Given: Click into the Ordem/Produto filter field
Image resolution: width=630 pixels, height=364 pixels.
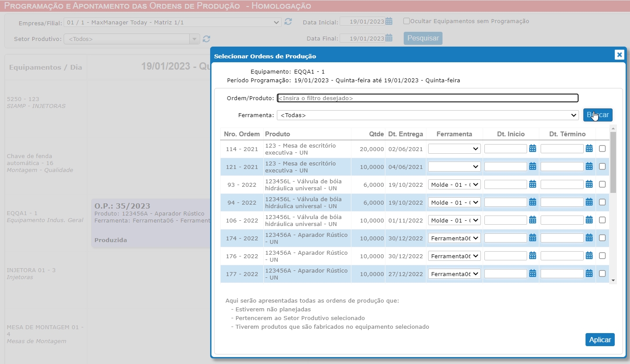Looking at the screenshot, I should pyautogui.click(x=428, y=98).
